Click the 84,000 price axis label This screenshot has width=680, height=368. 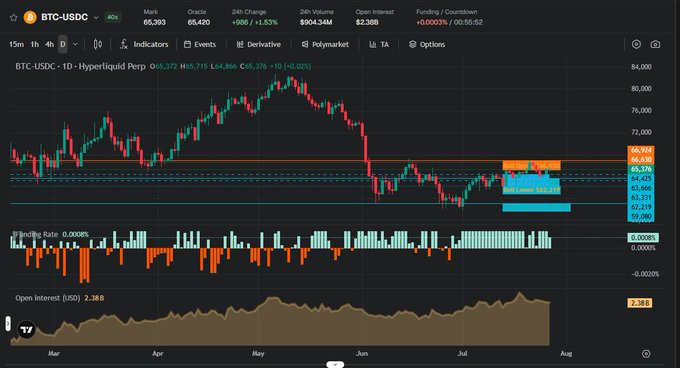(641, 67)
